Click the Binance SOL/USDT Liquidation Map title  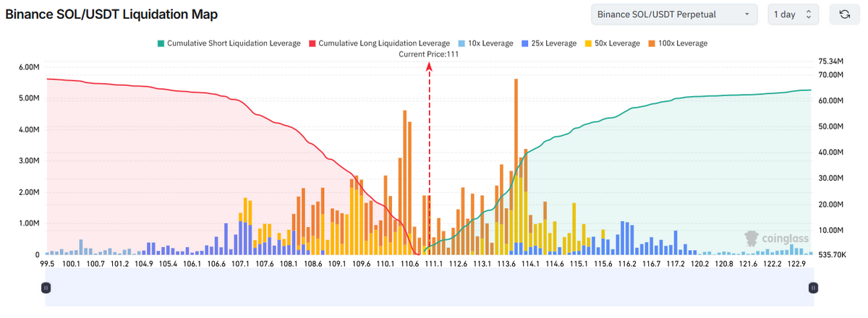(111, 14)
